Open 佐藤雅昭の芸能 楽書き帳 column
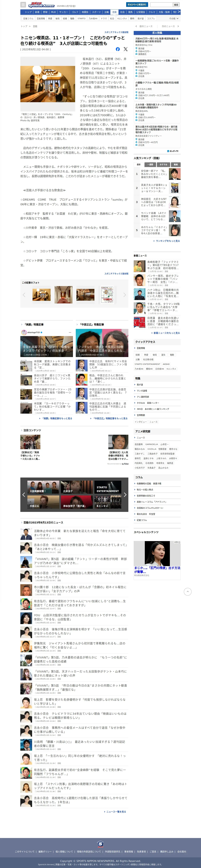201x868 pixels. coord(157,483)
